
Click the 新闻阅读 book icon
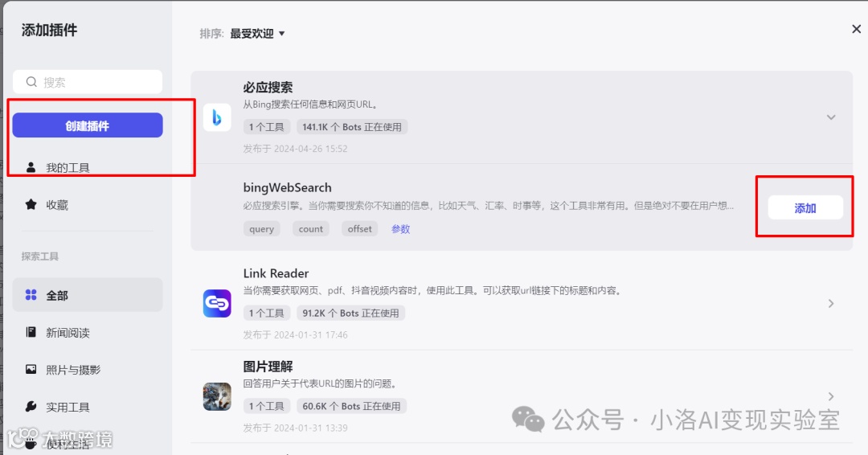click(31, 332)
